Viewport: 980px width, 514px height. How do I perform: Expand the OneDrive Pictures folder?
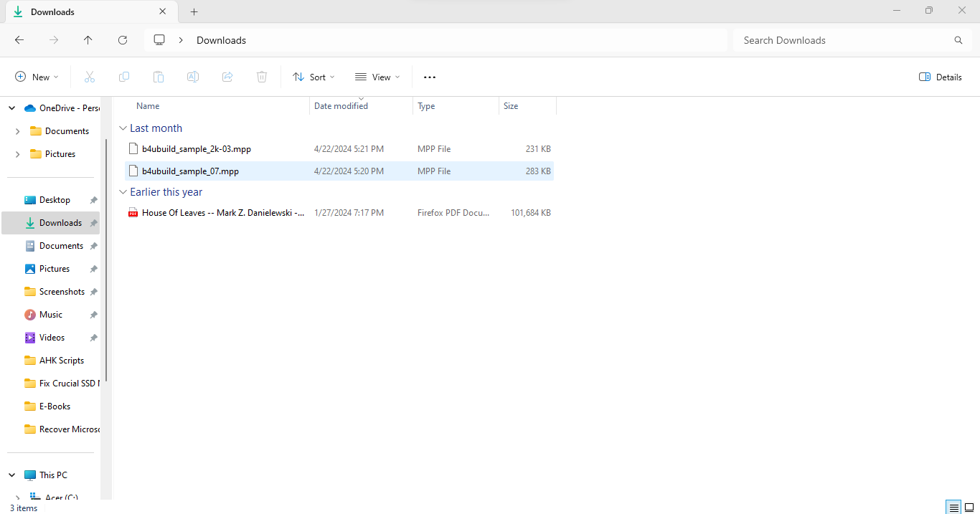17,154
